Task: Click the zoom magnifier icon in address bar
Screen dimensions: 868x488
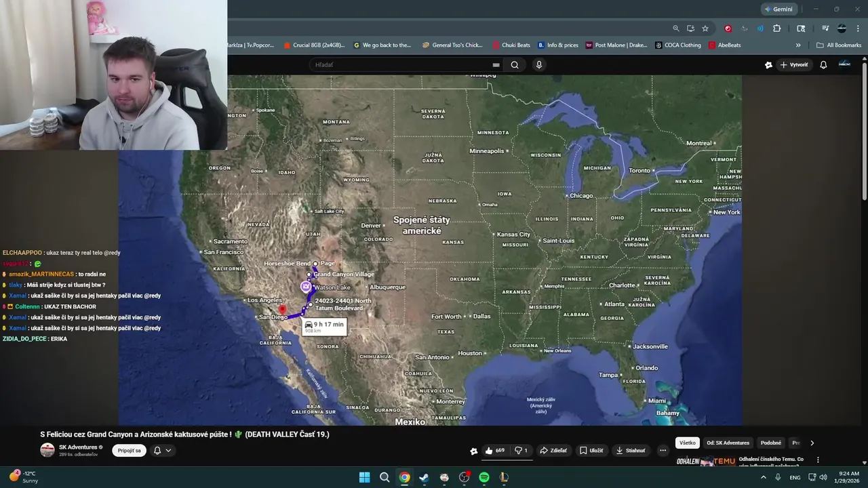Action: pyautogui.click(x=676, y=28)
